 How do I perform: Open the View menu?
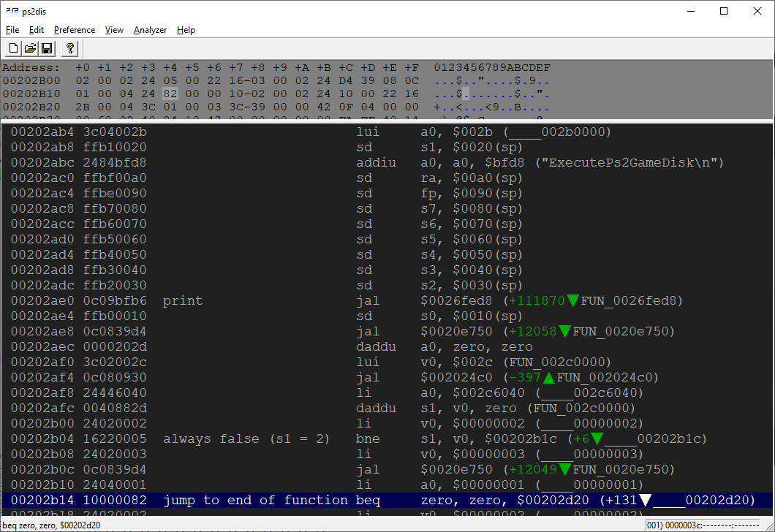[113, 30]
